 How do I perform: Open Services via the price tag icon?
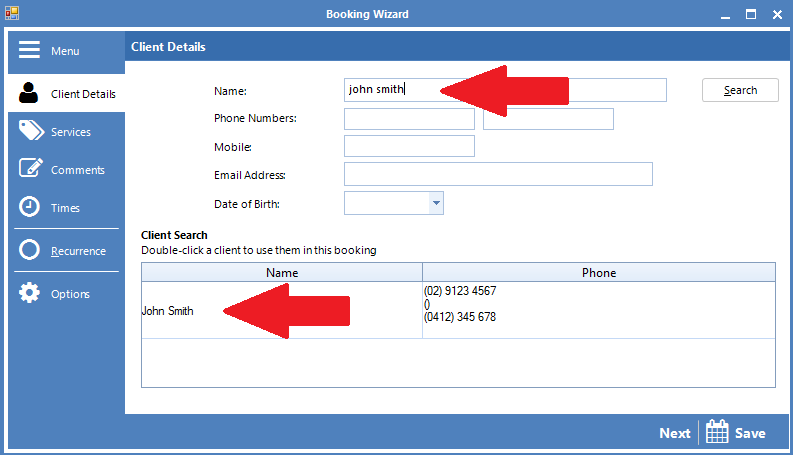coord(31,131)
